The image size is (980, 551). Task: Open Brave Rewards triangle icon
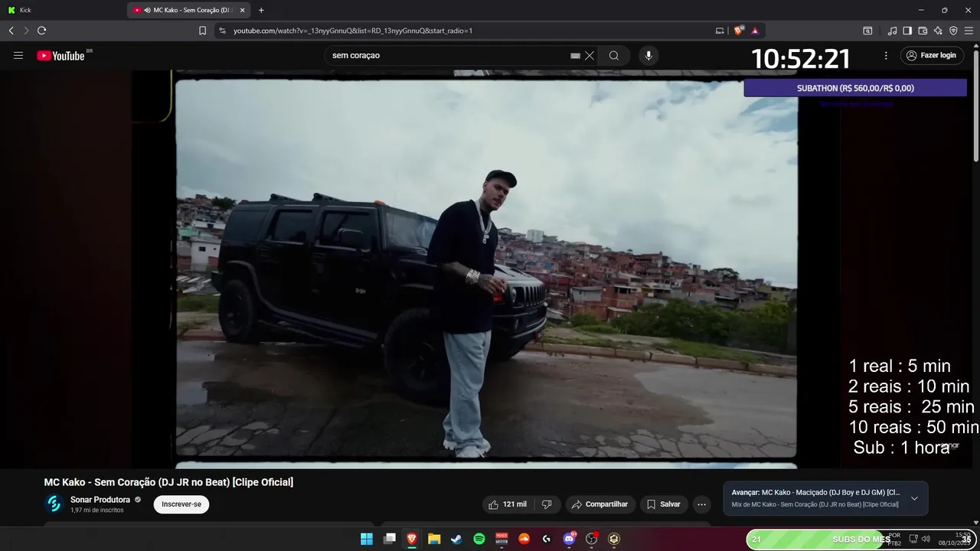coord(755,31)
